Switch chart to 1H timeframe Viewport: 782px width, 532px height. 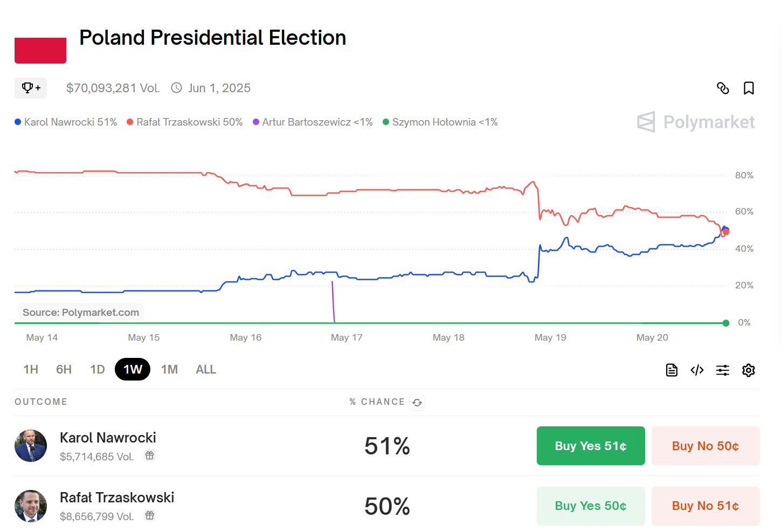point(31,369)
